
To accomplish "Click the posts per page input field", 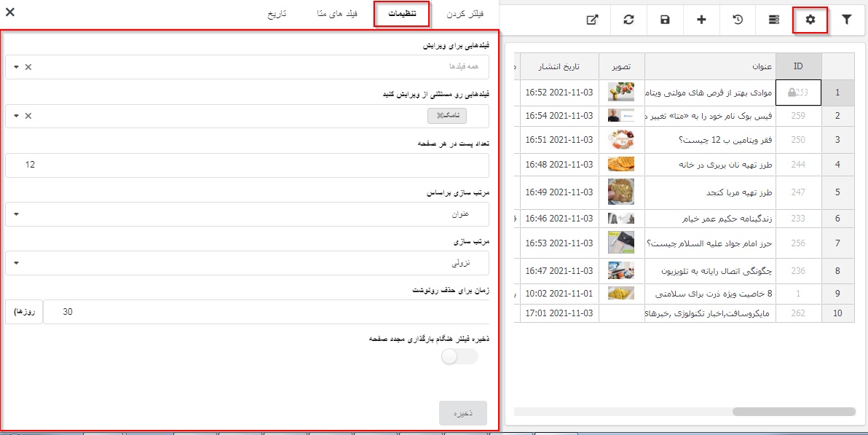I will click(248, 165).
